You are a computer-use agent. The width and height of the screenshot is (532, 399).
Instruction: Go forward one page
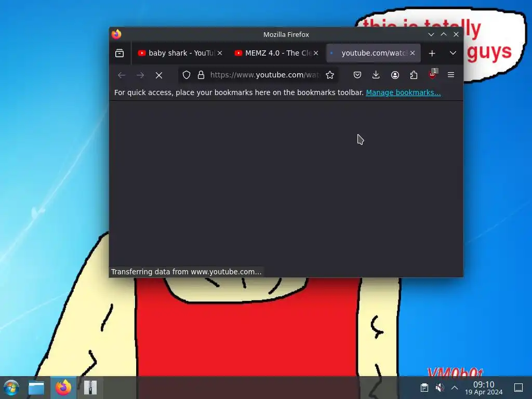140,75
